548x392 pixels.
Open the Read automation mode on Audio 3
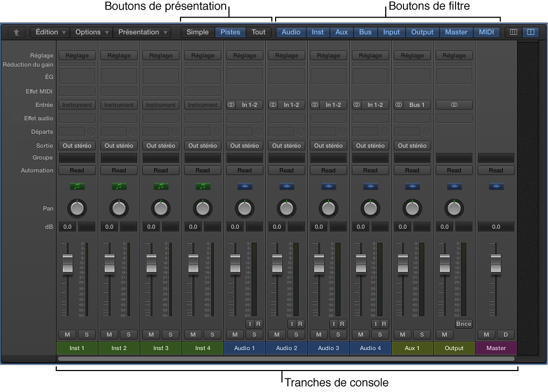[328, 170]
